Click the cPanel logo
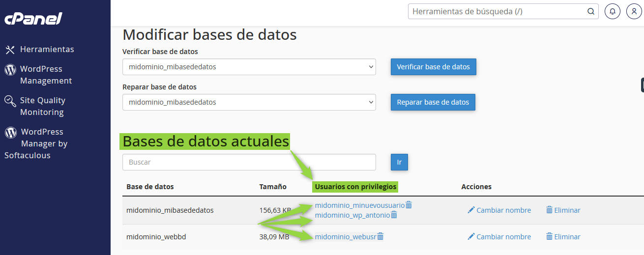This screenshot has height=255, width=644. click(33, 19)
